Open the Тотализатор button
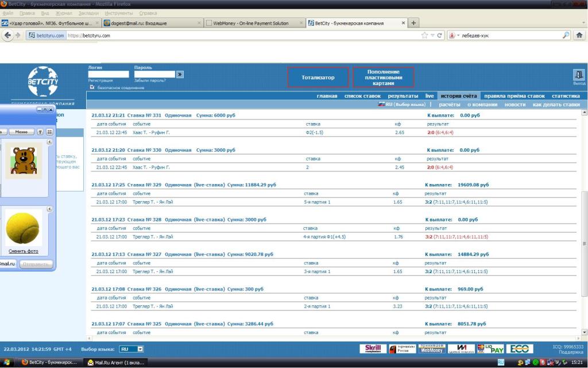 318,78
